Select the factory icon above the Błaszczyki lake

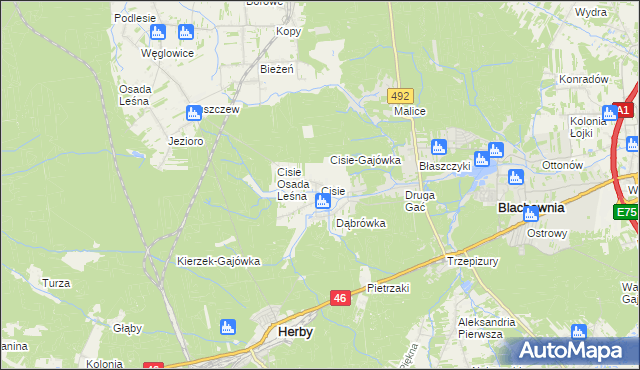point(496,150)
